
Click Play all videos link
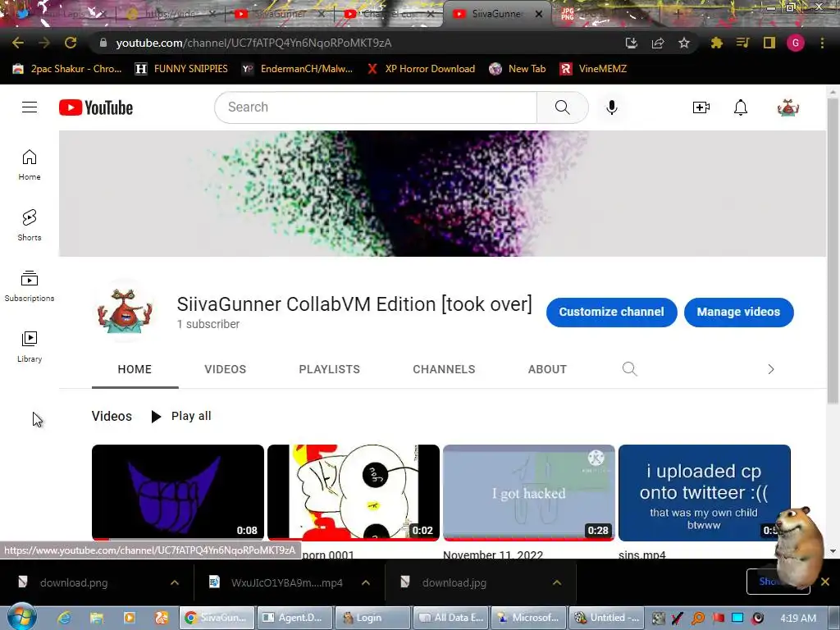181,416
